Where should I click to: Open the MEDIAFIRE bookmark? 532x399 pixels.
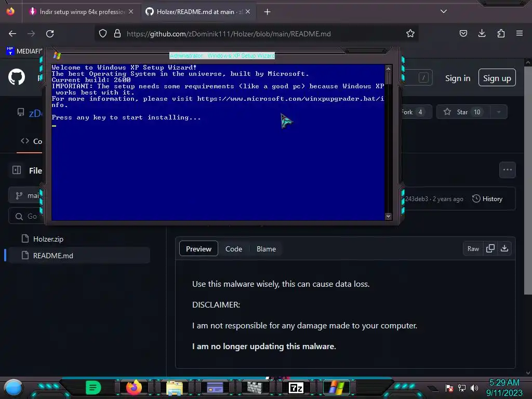(24, 51)
